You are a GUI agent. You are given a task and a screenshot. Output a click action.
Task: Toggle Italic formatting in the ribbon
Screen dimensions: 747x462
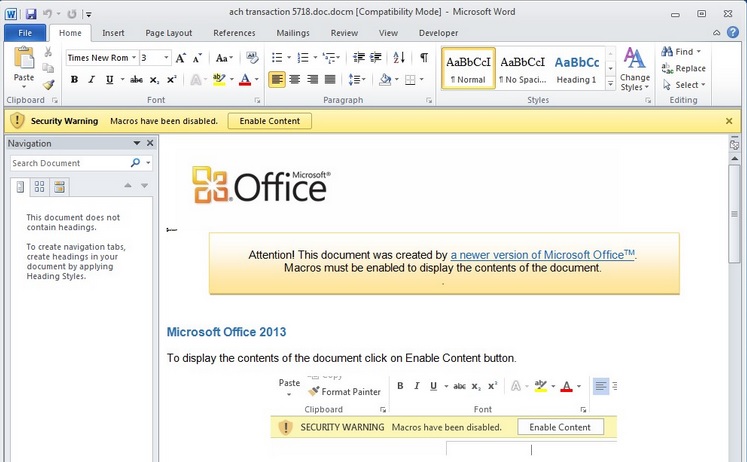[x=91, y=80]
